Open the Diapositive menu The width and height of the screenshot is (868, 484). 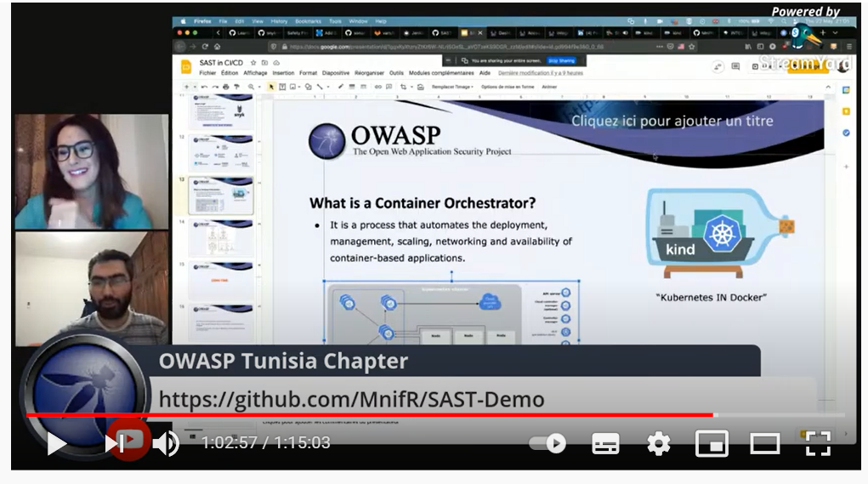pos(336,73)
